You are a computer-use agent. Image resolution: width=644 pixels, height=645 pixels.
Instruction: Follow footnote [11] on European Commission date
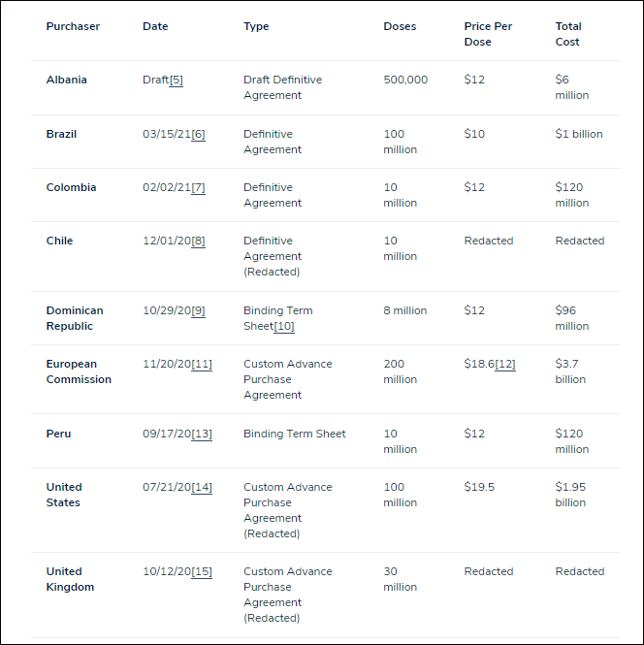point(202,365)
